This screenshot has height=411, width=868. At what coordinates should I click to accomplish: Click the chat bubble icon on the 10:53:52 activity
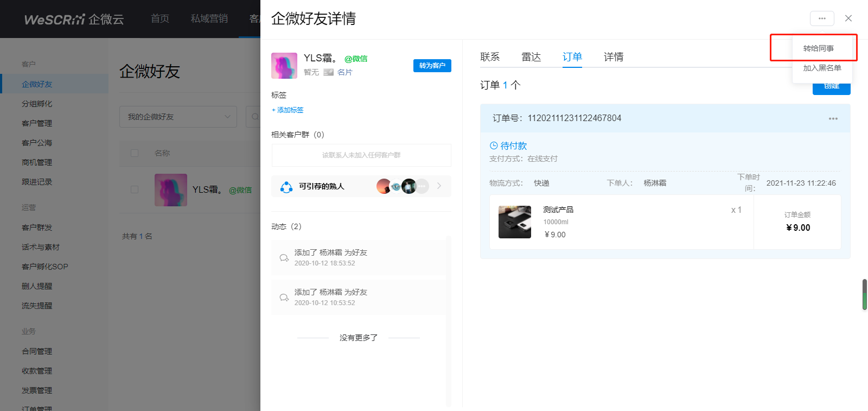284,298
